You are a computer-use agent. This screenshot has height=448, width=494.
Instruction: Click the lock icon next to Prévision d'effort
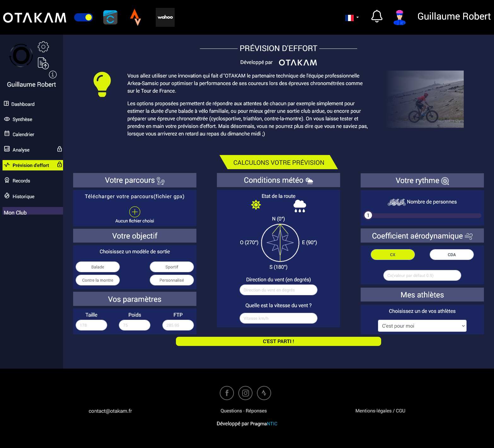click(x=60, y=164)
